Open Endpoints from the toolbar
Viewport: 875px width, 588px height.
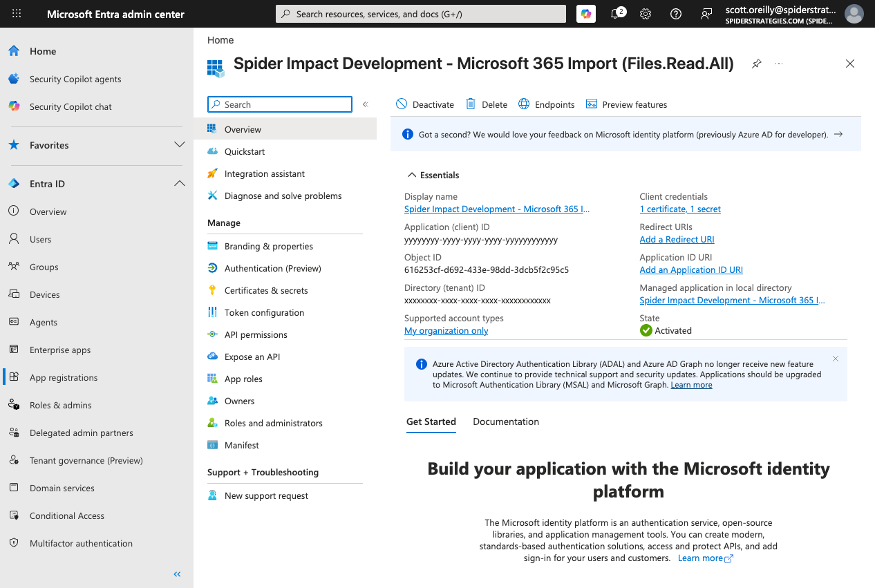547,104
